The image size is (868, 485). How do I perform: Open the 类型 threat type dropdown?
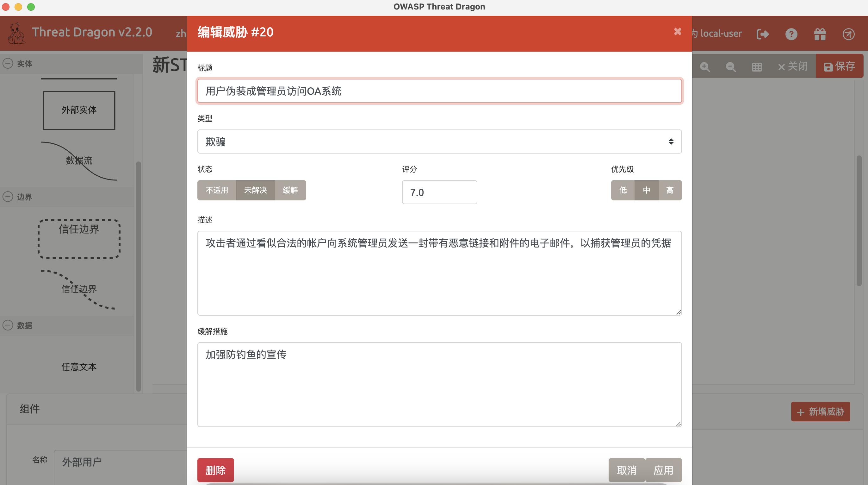point(439,141)
